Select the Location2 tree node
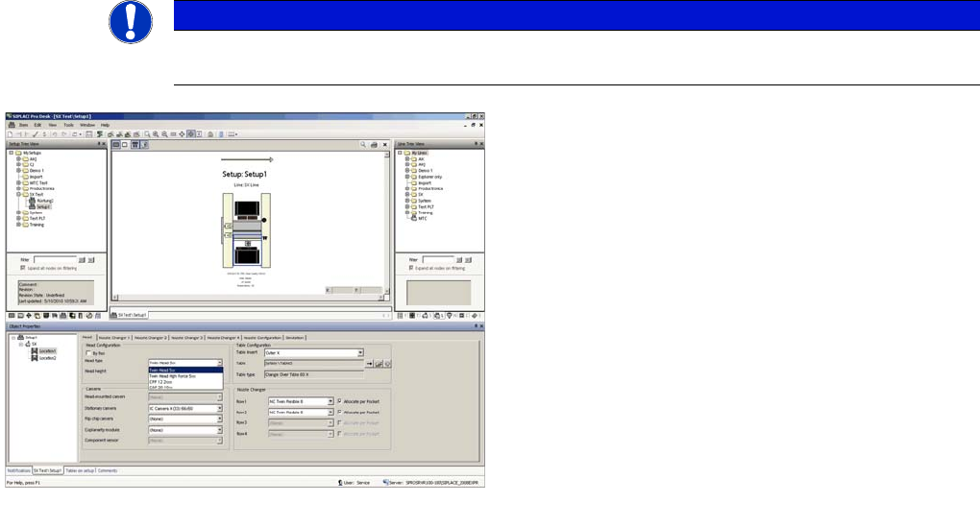 click(x=48, y=357)
